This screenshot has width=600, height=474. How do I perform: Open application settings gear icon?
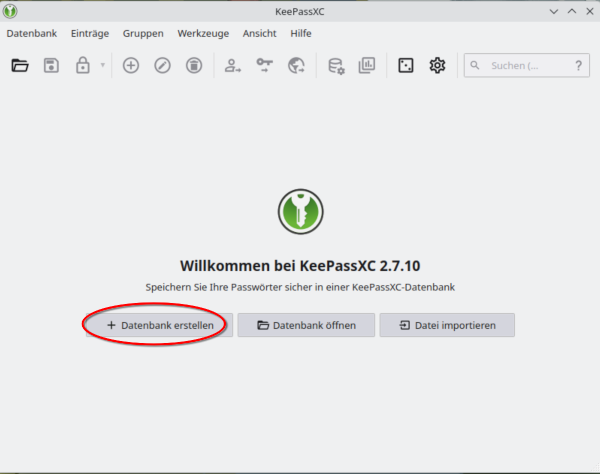pos(437,66)
